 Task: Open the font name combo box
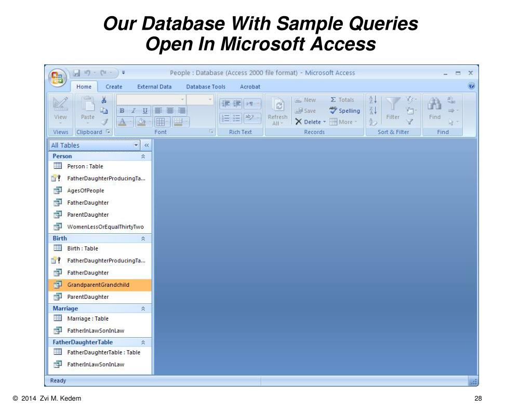pos(151,99)
